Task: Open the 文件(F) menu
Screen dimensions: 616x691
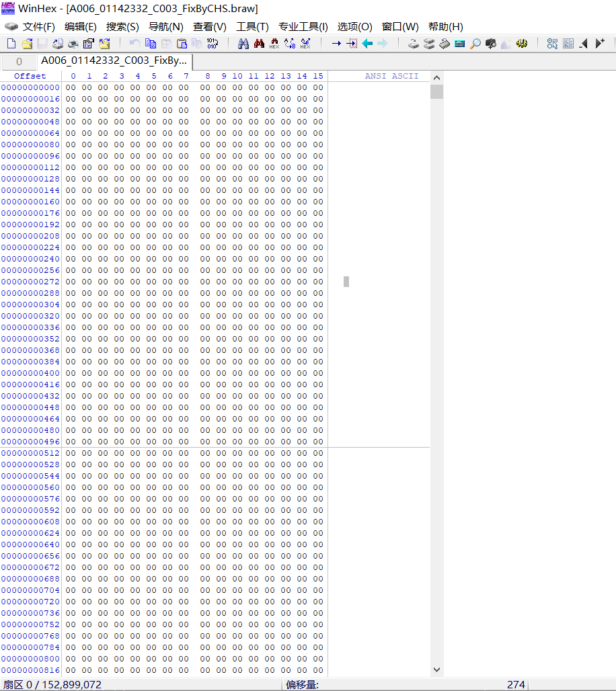Action: 38,27
